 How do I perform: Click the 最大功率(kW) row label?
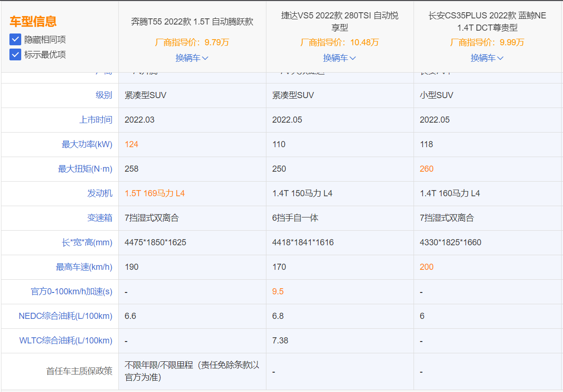(87, 144)
